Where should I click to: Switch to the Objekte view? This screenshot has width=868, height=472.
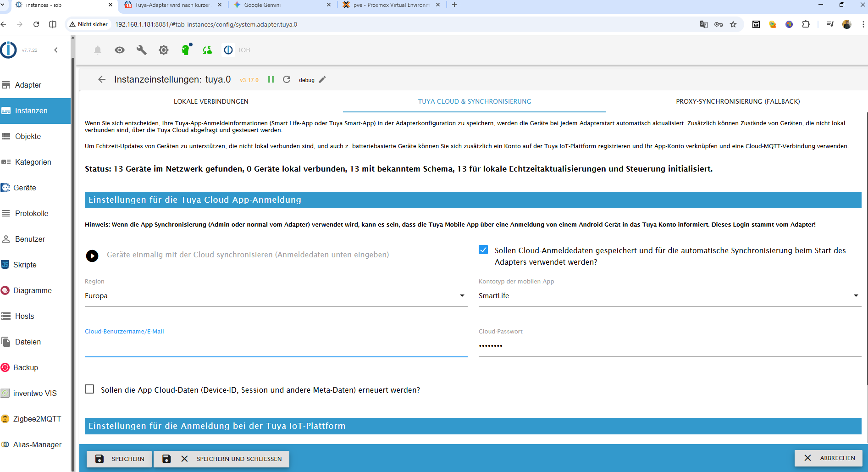tap(28, 136)
